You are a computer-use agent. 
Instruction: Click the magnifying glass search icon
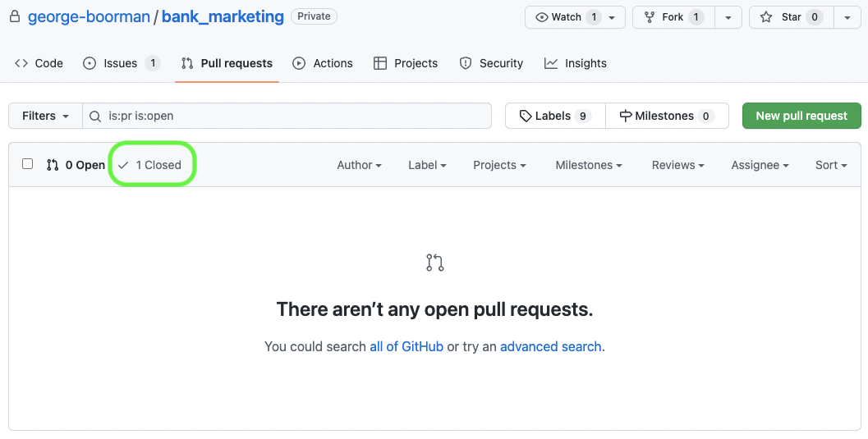(x=95, y=116)
